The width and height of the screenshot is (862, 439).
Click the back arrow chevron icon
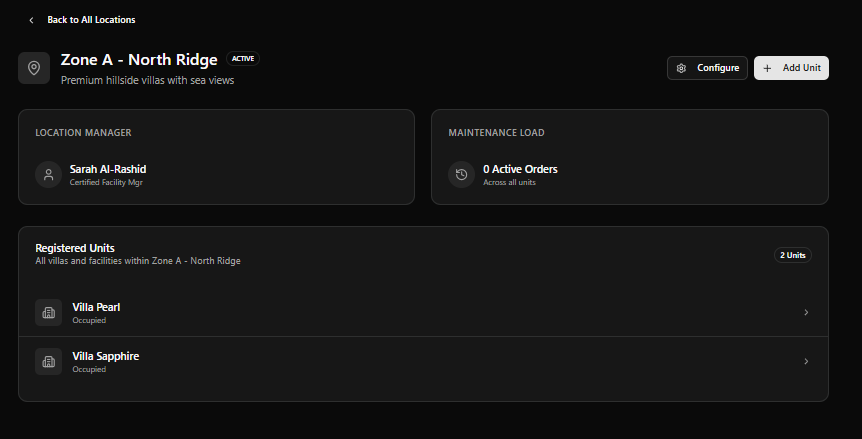31,20
